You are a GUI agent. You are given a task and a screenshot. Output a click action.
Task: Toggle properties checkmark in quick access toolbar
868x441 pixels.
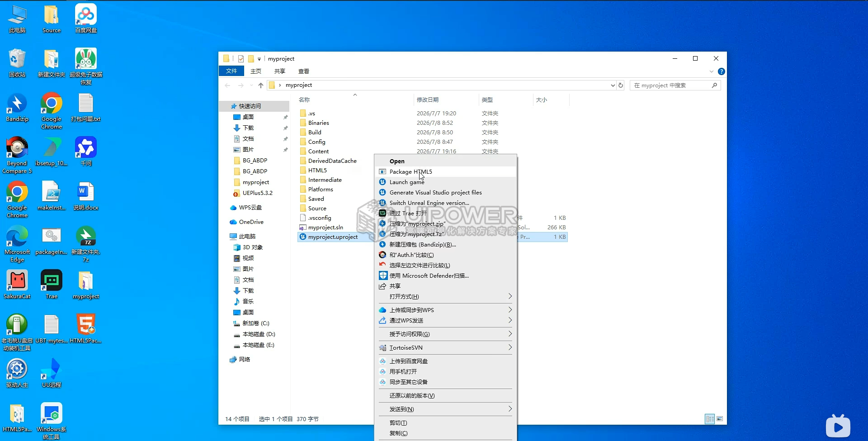[241, 59]
